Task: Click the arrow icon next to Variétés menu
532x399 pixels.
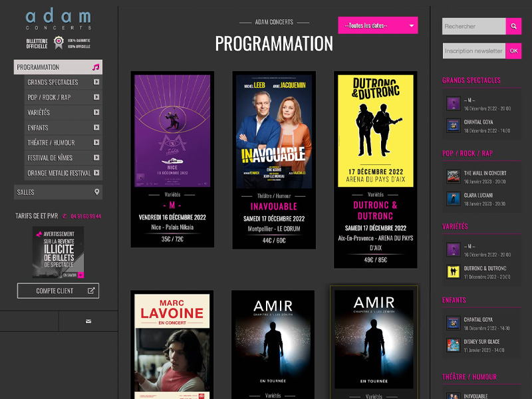Action: [x=96, y=112]
